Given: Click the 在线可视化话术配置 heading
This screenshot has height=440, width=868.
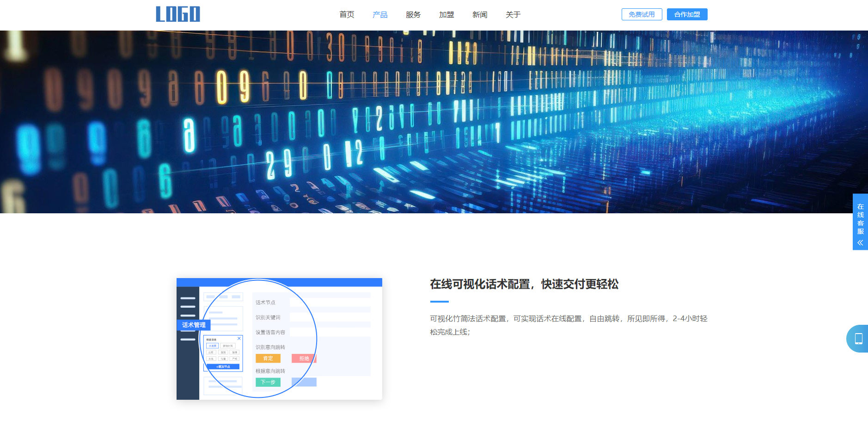Looking at the screenshot, I should pos(524,284).
